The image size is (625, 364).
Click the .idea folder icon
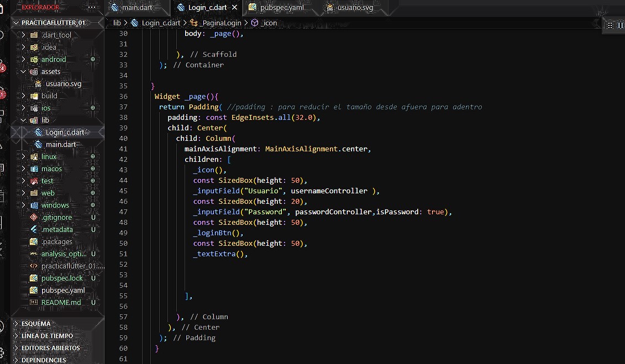(34, 48)
